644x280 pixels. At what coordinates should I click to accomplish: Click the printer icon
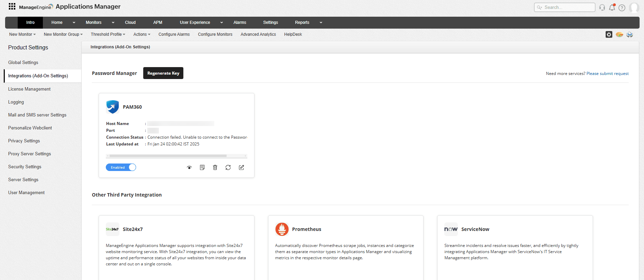pos(630,34)
